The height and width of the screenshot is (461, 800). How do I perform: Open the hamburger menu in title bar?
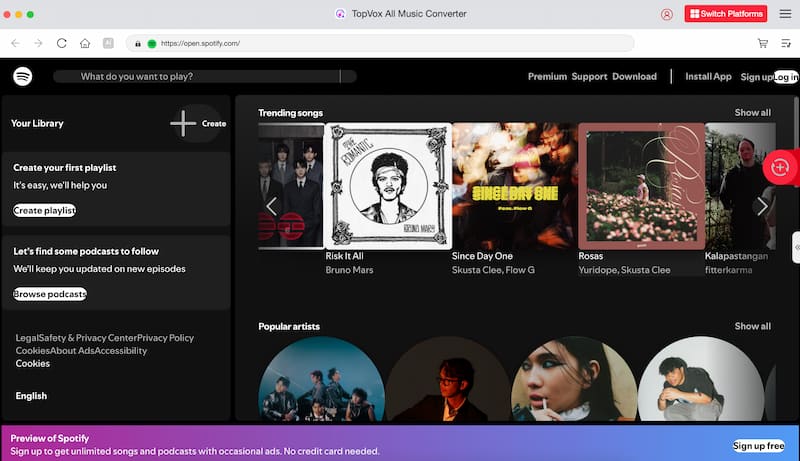point(785,14)
